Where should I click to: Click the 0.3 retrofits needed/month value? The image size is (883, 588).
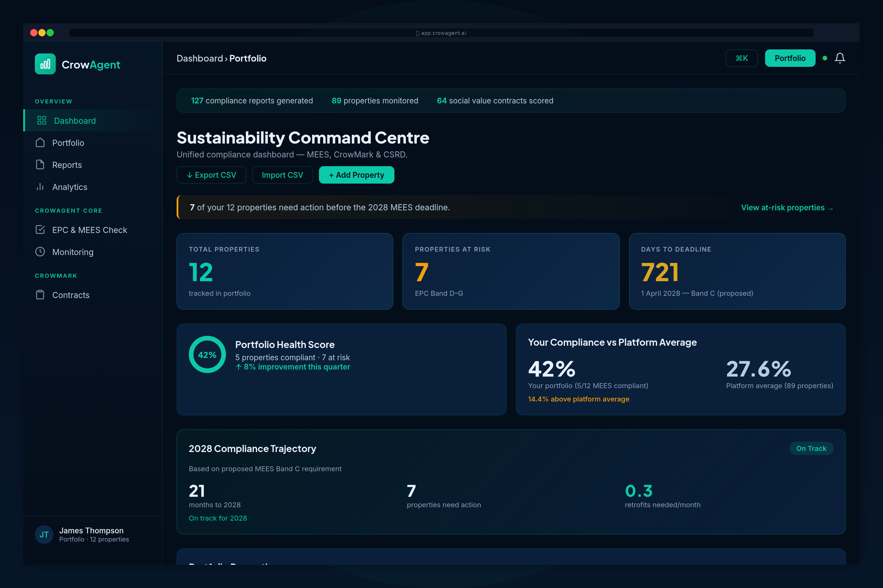639,490
